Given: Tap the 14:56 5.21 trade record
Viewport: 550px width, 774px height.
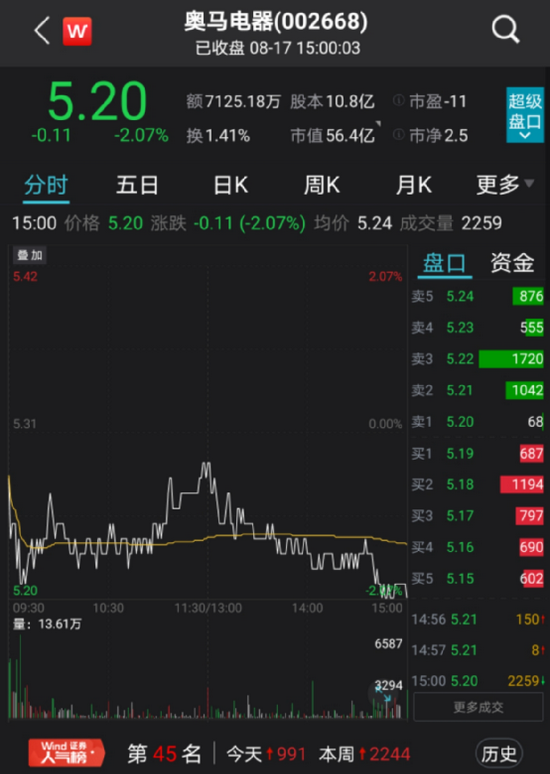Looking at the screenshot, I should point(478,619).
